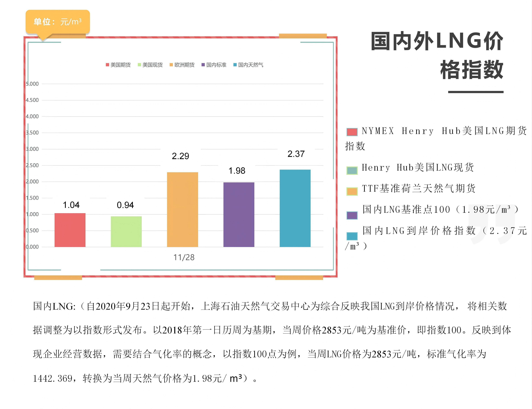Click NYMEX Henry Hub美国LNG期货指数 text

point(436,138)
